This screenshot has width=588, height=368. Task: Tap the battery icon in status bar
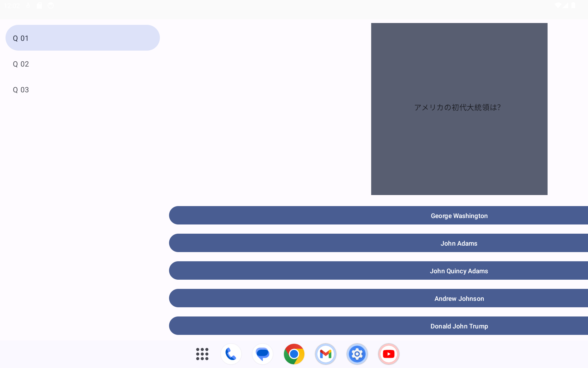573,6
